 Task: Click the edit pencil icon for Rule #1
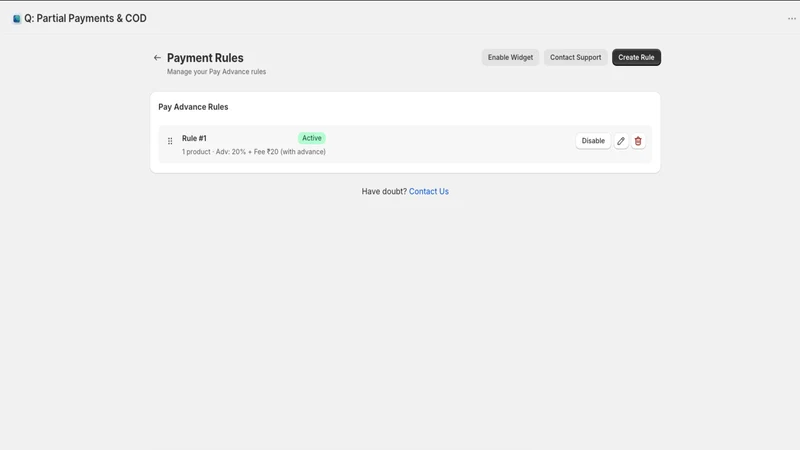(621, 141)
